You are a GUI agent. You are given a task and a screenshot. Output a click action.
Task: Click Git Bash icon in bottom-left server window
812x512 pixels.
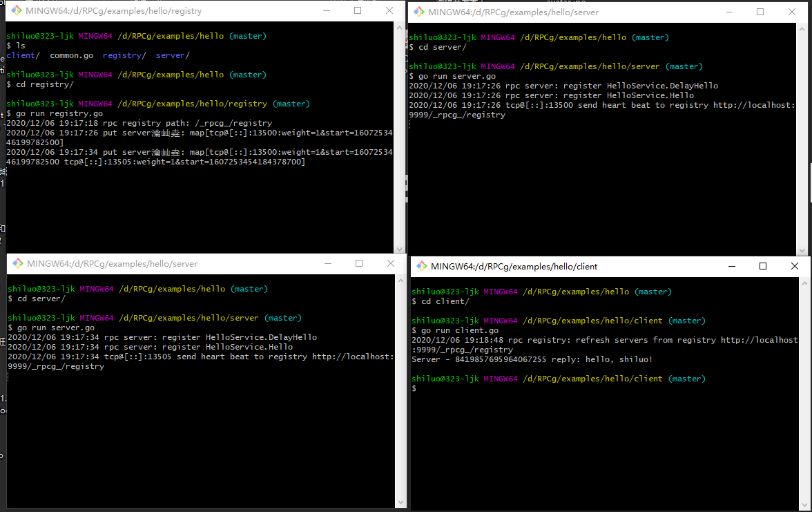(x=18, y=263)
